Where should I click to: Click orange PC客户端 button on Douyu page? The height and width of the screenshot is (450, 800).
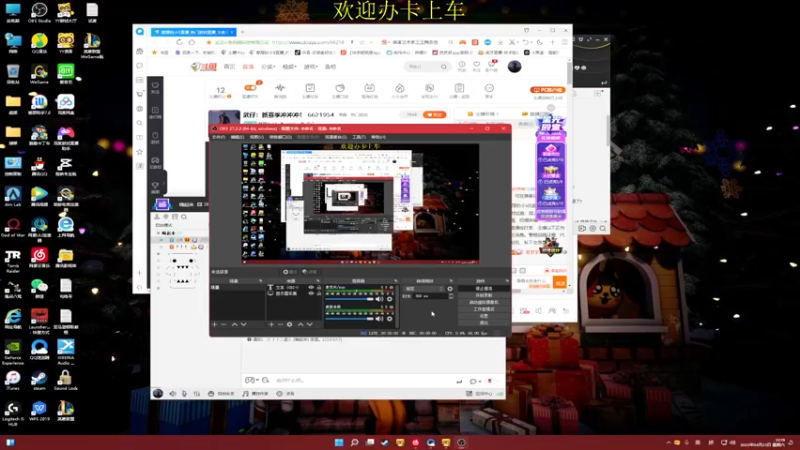[x=548, y=90]
